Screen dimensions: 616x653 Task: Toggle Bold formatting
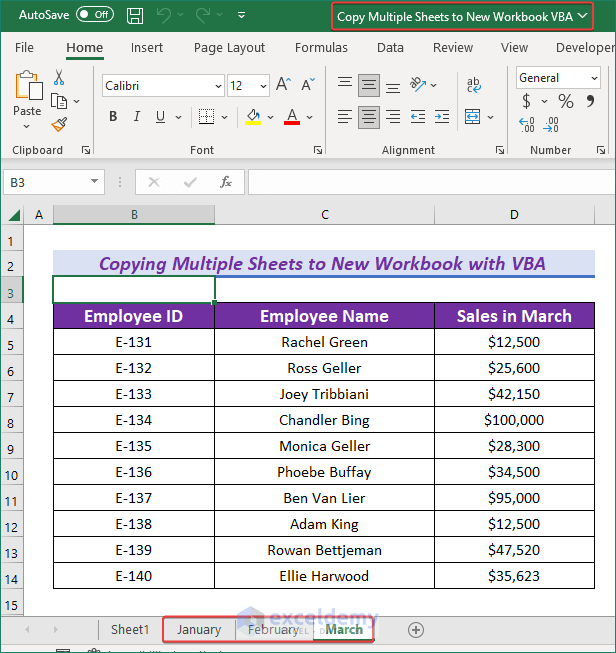click(113, 117)
